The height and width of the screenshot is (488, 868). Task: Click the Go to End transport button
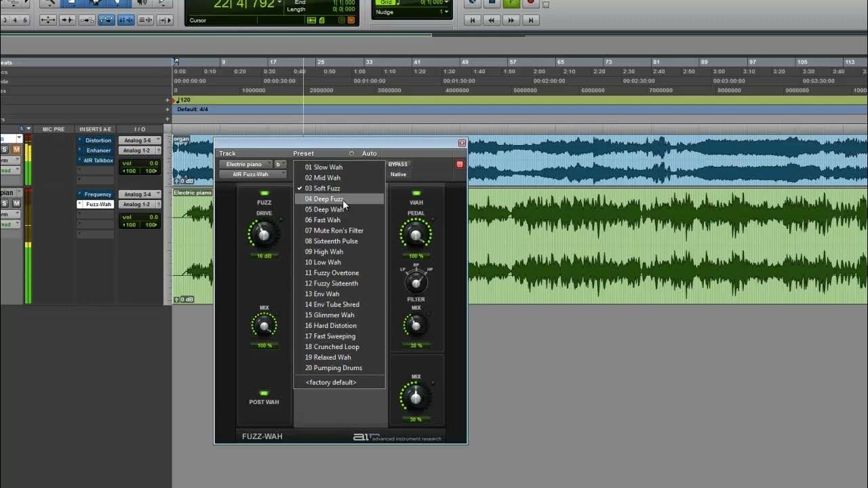coord(530,20)
